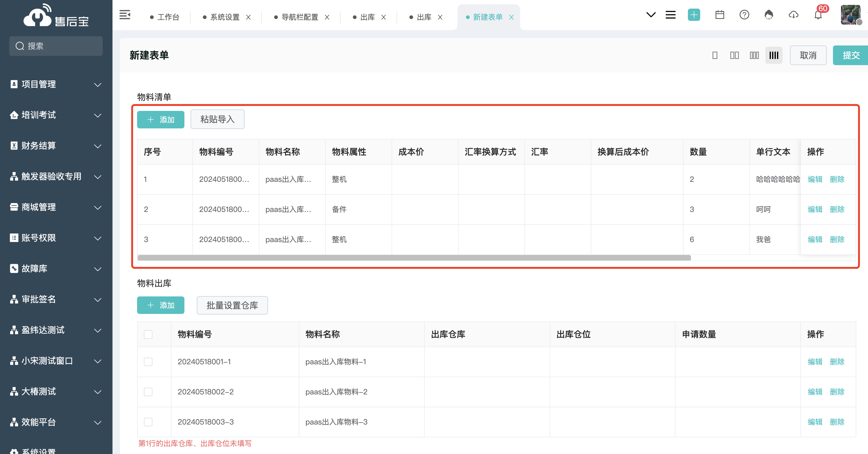
Task: Click the 物料清单 horizontal scrollbar
Action: click(x=414, y=258)
